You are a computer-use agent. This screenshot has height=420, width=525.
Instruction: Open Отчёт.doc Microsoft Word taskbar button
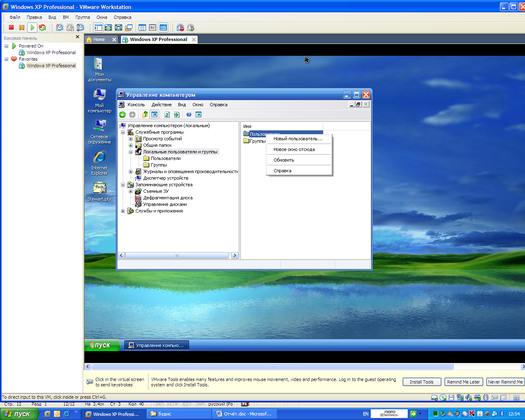pyautogui.click(x=244, y=414)
